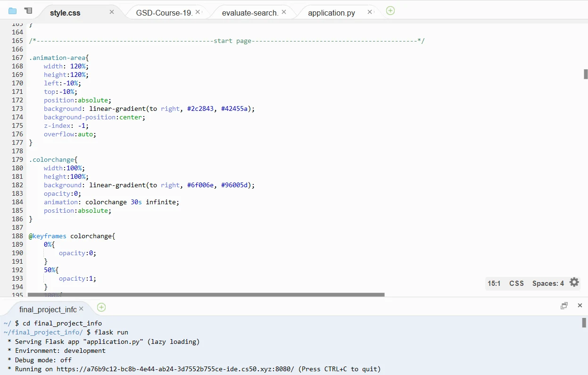Click 'Debug mode: off' terminal line
The image size is (588, 375).
click(x=43, y=360)
